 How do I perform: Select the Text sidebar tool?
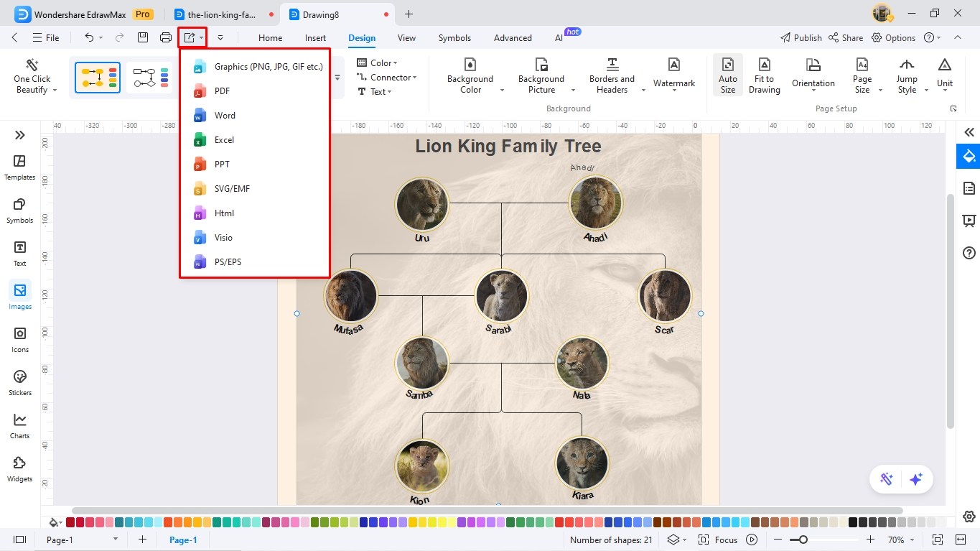(x=20, y=254)
